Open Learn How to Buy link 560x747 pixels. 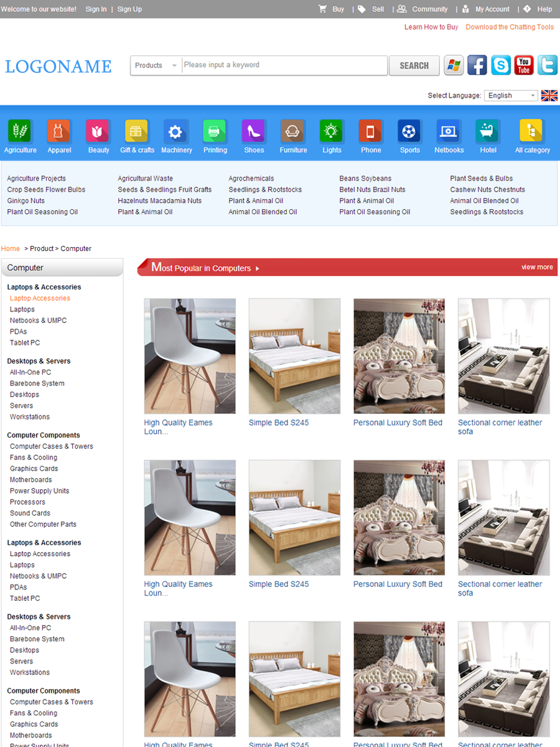tap(431, 27)
